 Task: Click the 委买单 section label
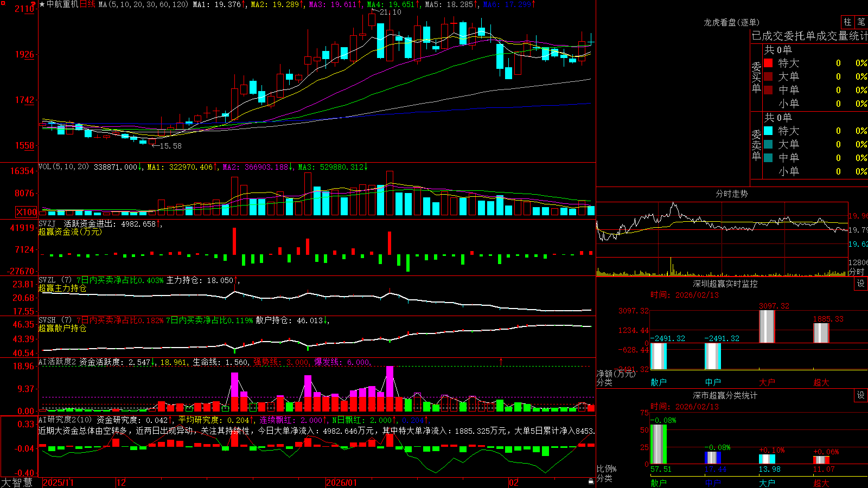(756, 77)
